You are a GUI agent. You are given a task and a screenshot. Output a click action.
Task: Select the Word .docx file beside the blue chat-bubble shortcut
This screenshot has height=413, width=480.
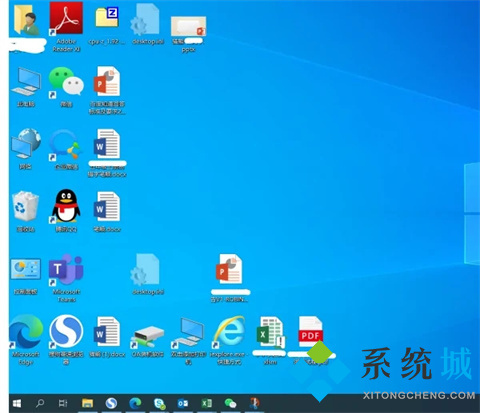coord(107,144)
